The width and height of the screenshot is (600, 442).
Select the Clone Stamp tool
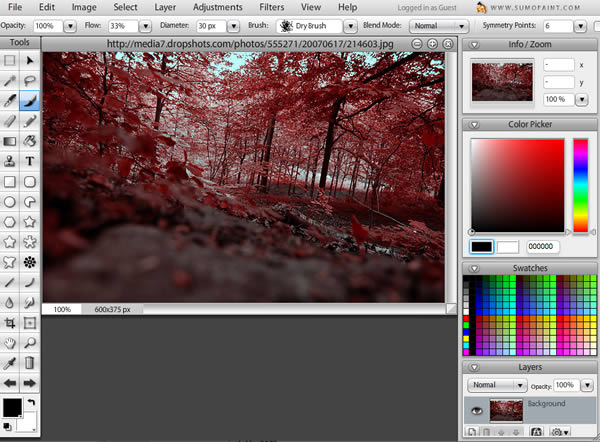[x=10, y=161]
